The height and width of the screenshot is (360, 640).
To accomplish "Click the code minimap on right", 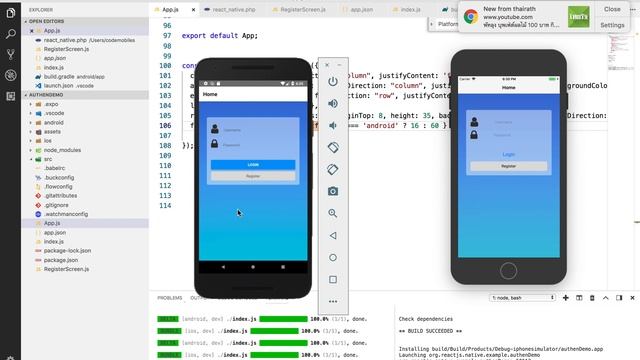I will click(620, 53).
